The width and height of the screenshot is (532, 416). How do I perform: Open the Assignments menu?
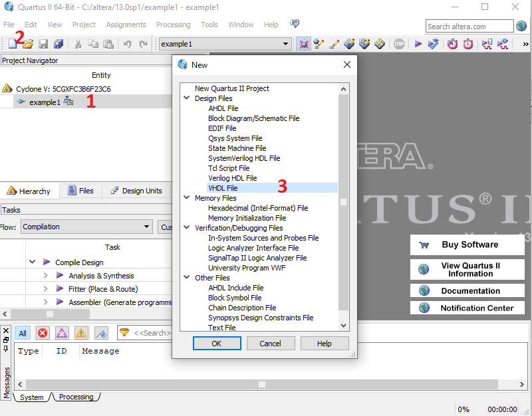pos(126,25)
